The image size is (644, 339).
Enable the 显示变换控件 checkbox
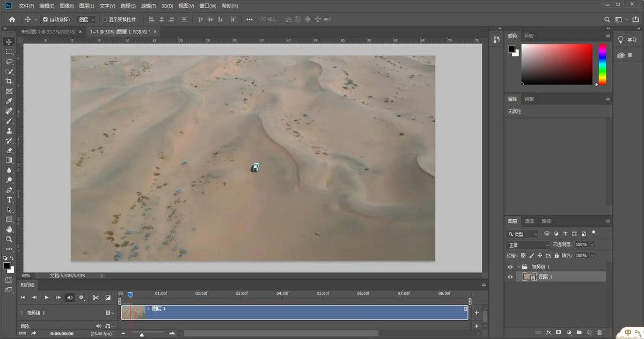pos(105,19)
